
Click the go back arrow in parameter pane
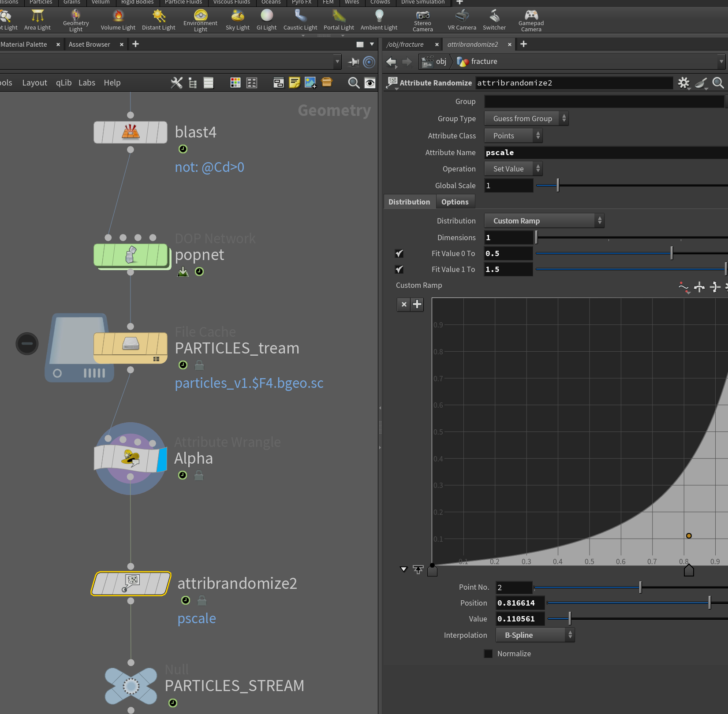[391, 62]
